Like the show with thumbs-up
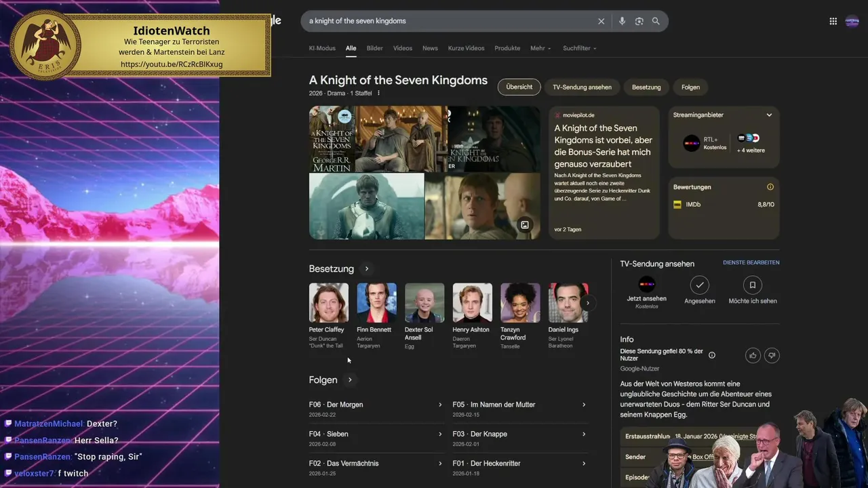 coord(753,355)
